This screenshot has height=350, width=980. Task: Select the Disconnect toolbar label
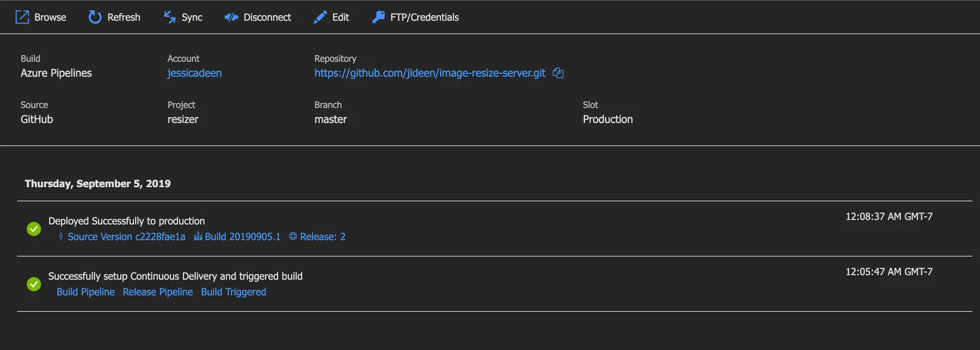pyautogui.click(x=267, y=17)
